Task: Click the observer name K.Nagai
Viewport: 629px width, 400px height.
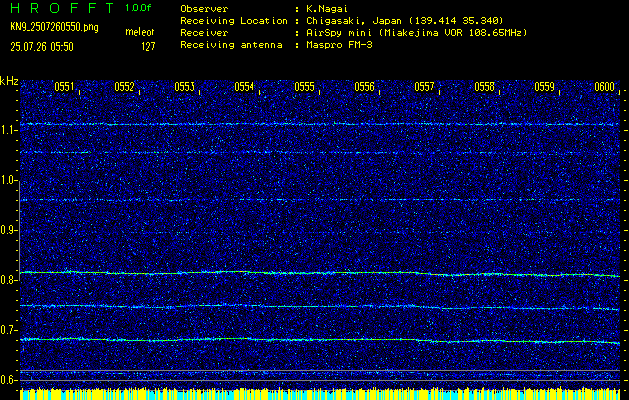Action: [327, 9]
